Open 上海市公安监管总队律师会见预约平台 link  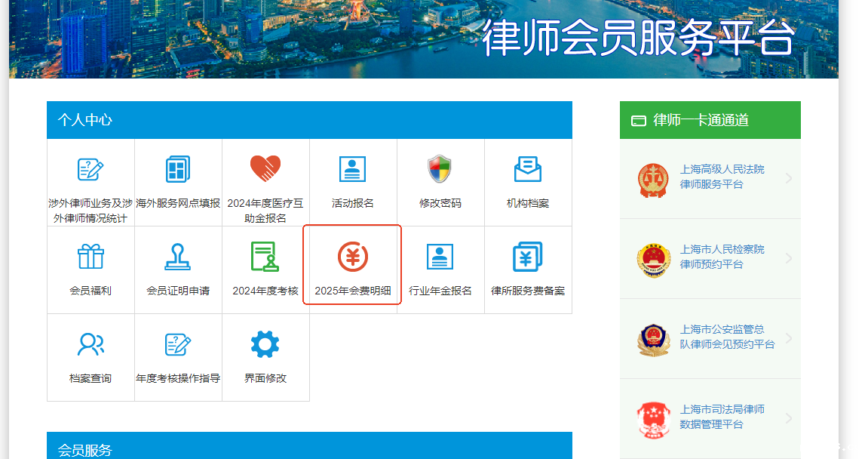click(x=727, y=337)
